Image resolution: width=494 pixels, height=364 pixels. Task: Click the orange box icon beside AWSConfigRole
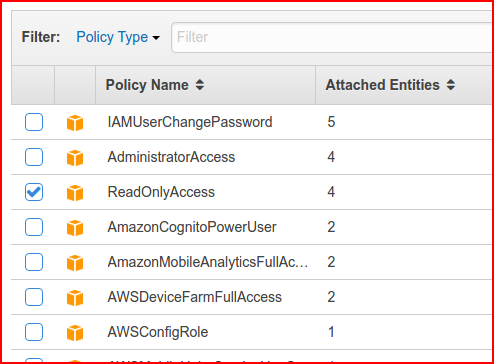tap(75, 333)
